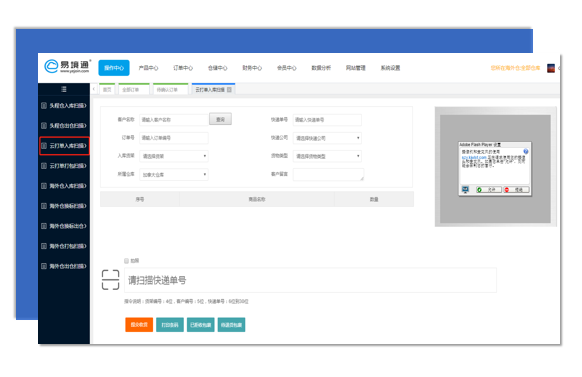
Task: Open the 快递公司 dropdown
Action: [327, 138]
